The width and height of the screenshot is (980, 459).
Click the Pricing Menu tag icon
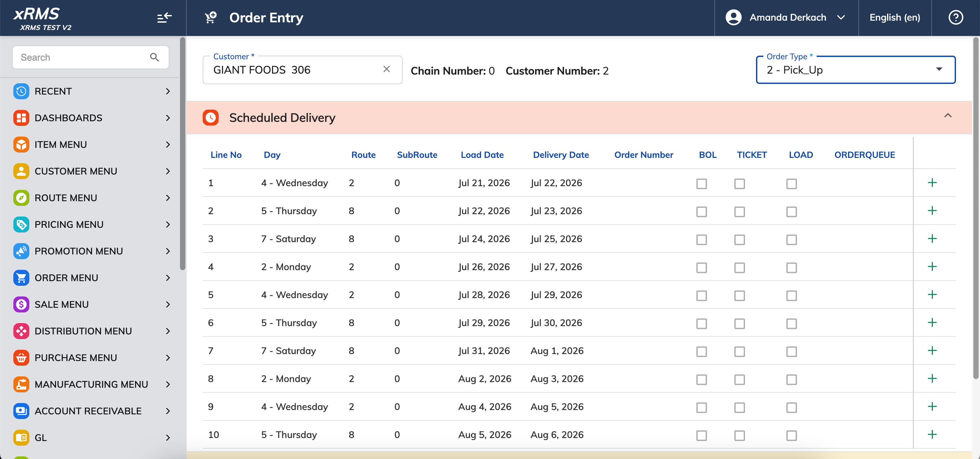[21, 225]
